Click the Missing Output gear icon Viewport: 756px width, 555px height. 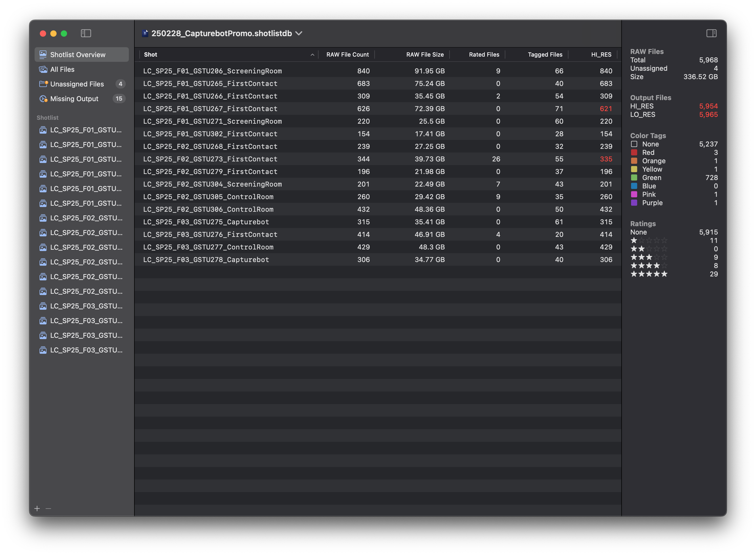43,99
